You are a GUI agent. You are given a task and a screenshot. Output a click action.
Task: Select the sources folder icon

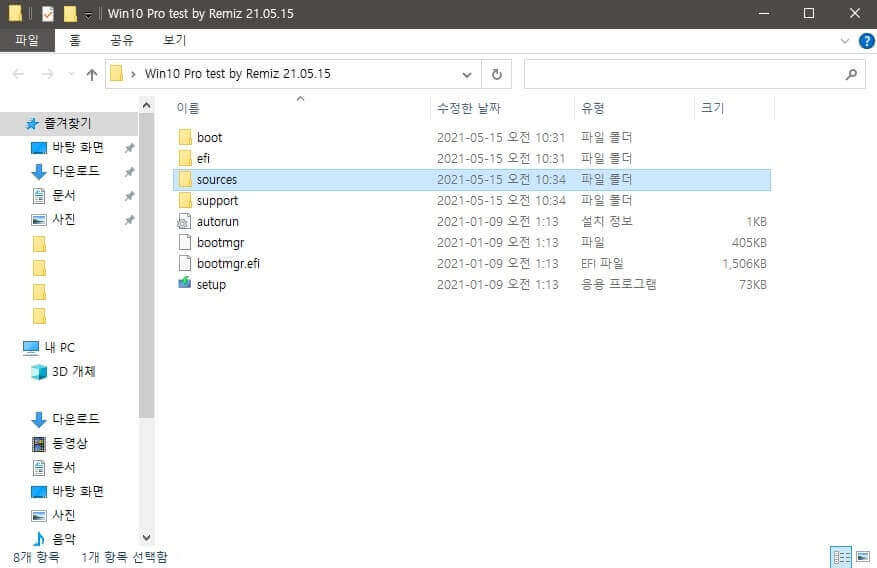click(185, 179)
